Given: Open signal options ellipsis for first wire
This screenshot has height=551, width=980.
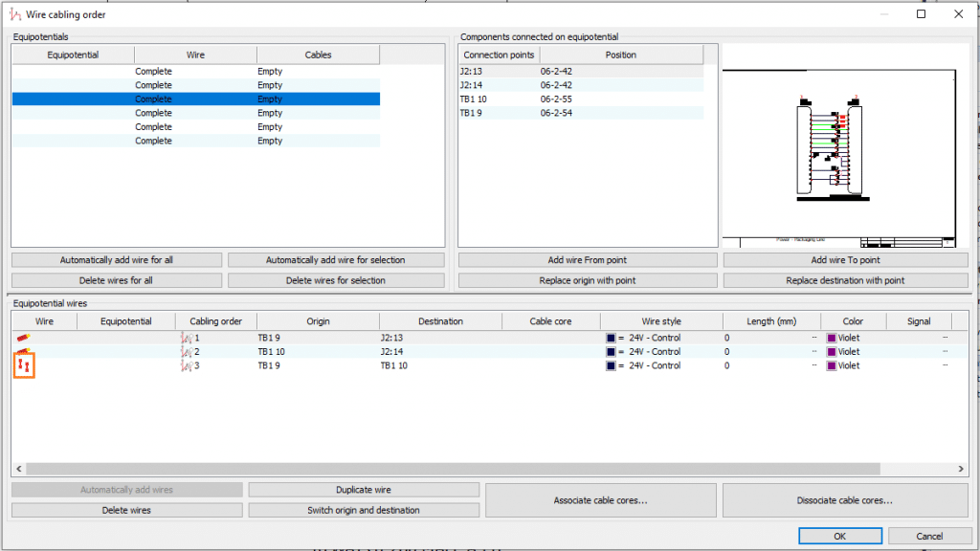Looking at the screenshot, I should tap(945, 338).
